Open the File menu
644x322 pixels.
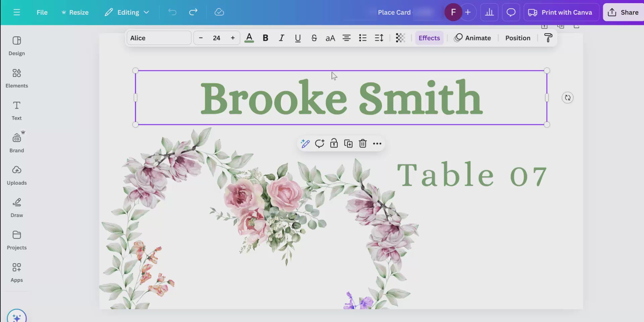[x=42, y=12]
